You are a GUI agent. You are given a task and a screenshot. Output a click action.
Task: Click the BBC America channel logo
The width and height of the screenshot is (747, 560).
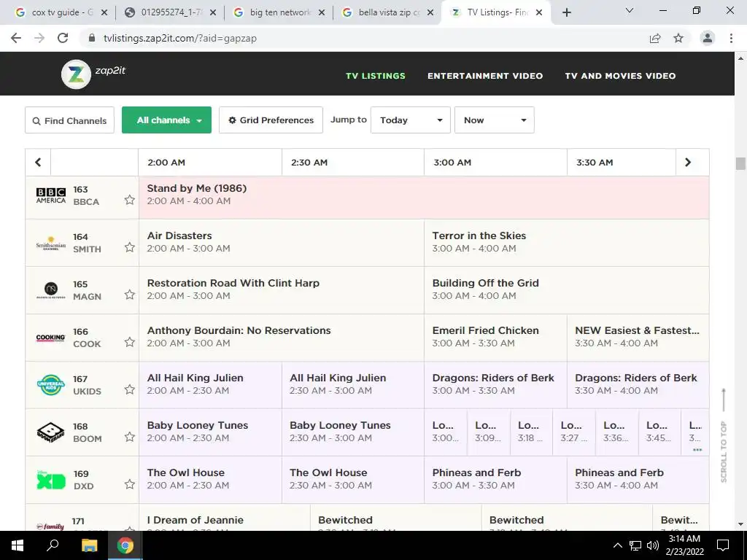coord(51,195)
